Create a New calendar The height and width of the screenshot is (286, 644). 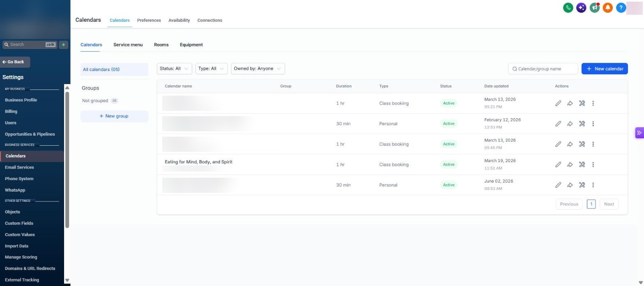point(605,69)
